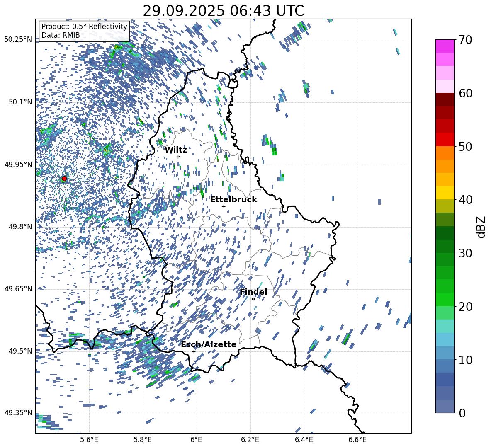Pick the magenta swatch atop the colorbar
Viewport: 491px width, 448px height.
click(x=445, y=46)
